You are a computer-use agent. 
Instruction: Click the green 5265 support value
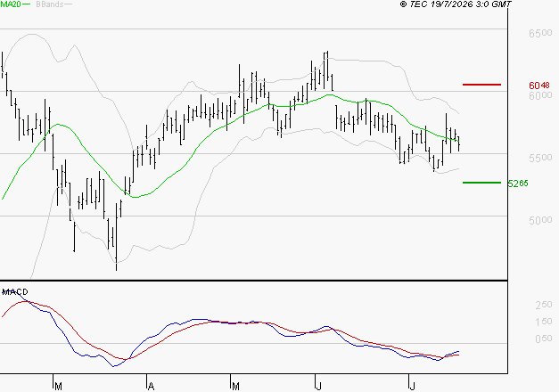pos(518,184)
